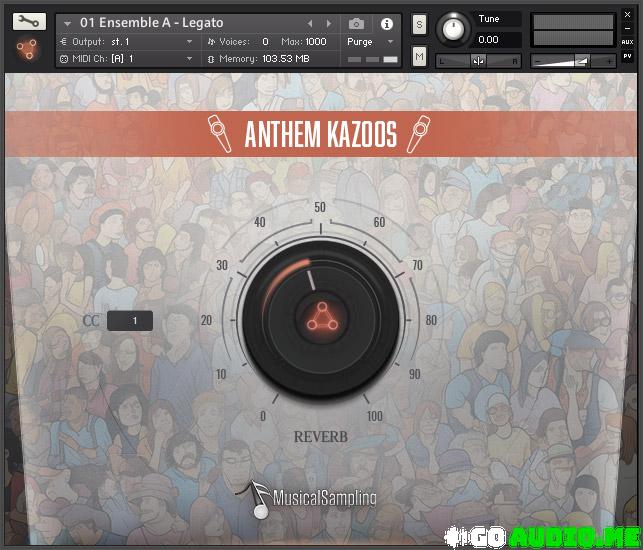Click the volume slider handle
The width and height of the screenshot is (643, 550).
click(581, 61)
